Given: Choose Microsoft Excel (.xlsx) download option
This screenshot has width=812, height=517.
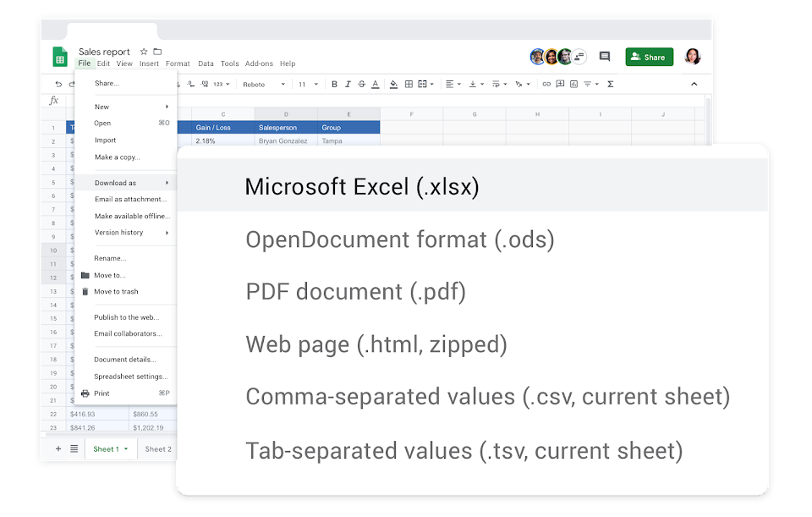Looking at the screenshot, I should (362, 187).
